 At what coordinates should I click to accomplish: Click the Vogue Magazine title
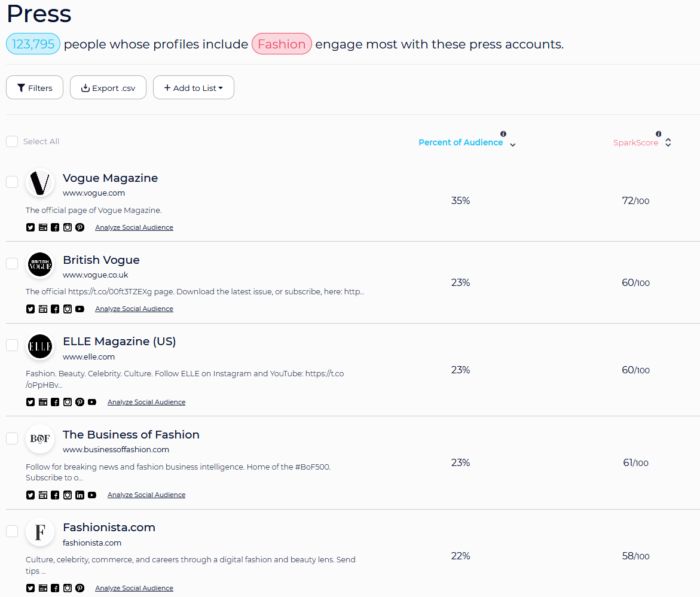110,178
